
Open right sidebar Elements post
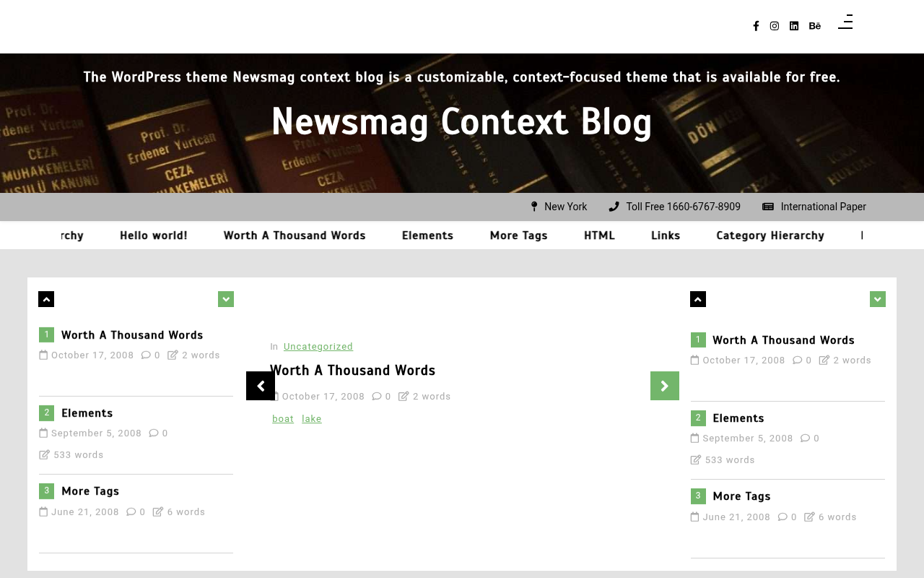tap(738, 418)
